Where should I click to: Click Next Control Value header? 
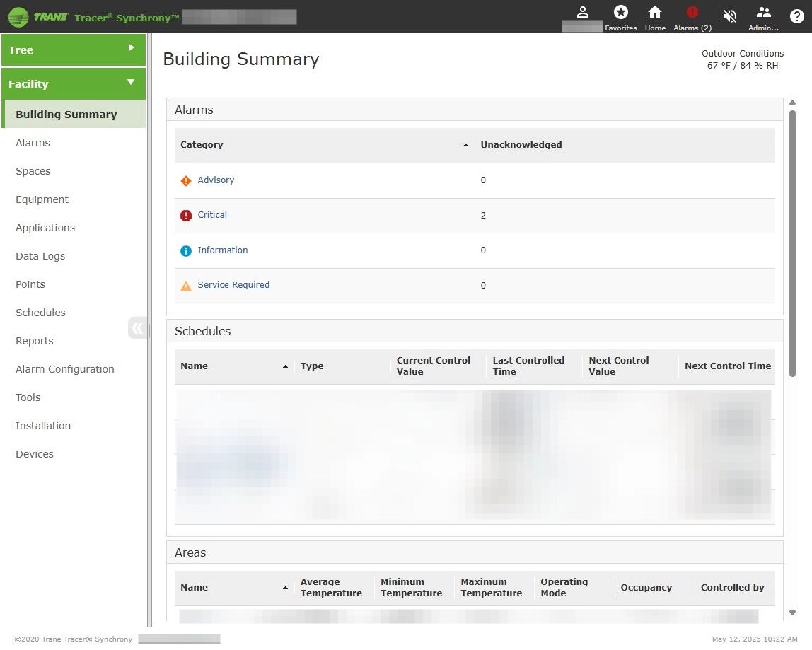pyautogui.click(x=618, y=366)
